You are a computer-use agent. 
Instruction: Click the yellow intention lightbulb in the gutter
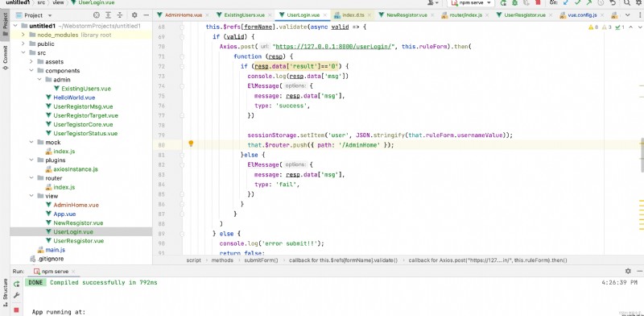tap(191, 143)
